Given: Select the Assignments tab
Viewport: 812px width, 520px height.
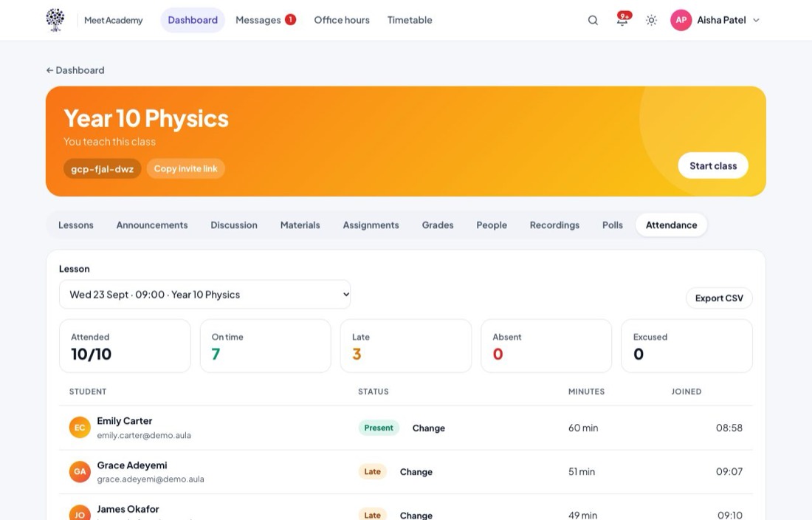Looking at the screenshot, I should point(371,225).
